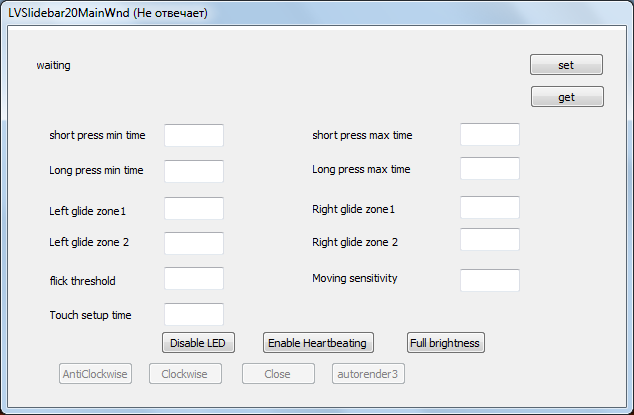The width and height of the screenshot is (634, 415).
Task: Focus the Moving sensitivity input
Action: coord(490,279)
